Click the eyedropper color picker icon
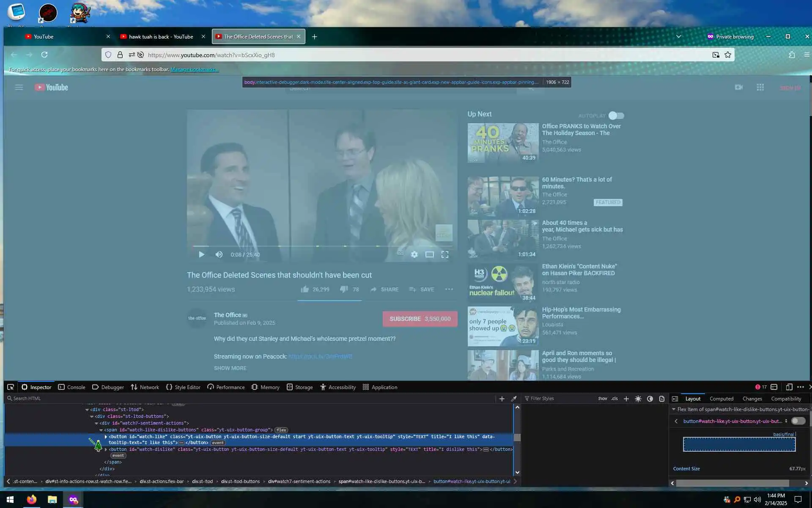The height and width of the screenshot is (508, 812). pyautogui.click(x=514, y=398)
